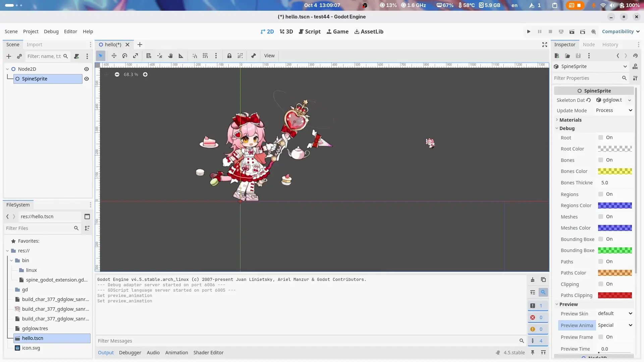Click the Ruler Mode tool icon

tap(181, 56)
